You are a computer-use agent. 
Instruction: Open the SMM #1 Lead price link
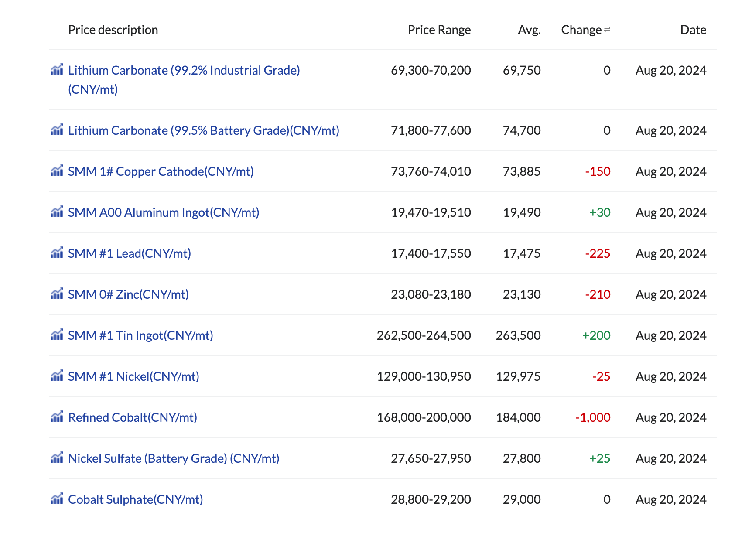tap(130, 253)
